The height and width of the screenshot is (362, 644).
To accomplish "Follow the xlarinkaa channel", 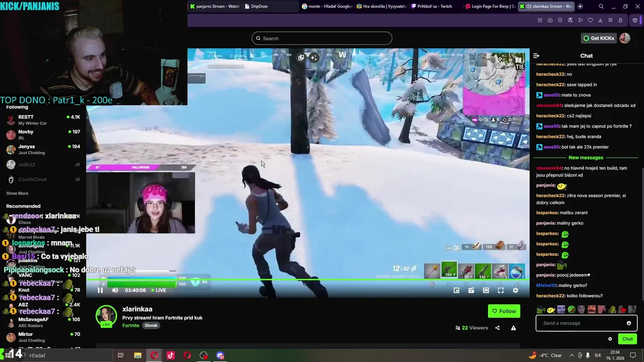I will click(504, 311).
